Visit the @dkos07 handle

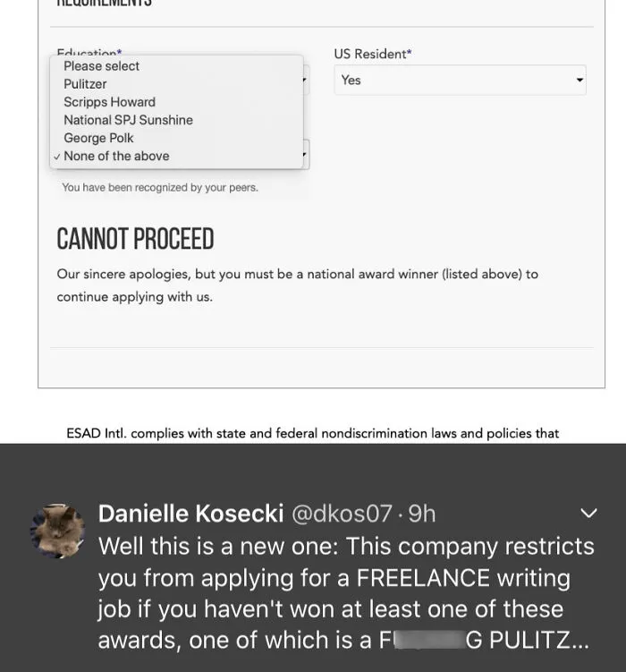[x=342, y=514]
